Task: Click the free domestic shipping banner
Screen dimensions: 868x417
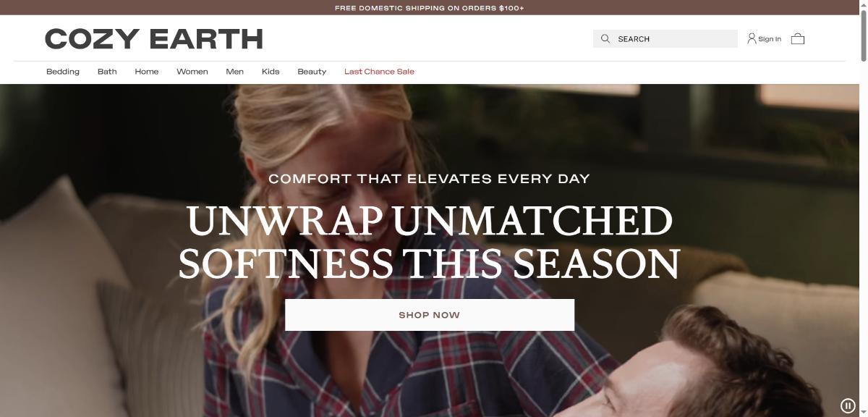Action: pyautogui.click(x=430, y=8)
